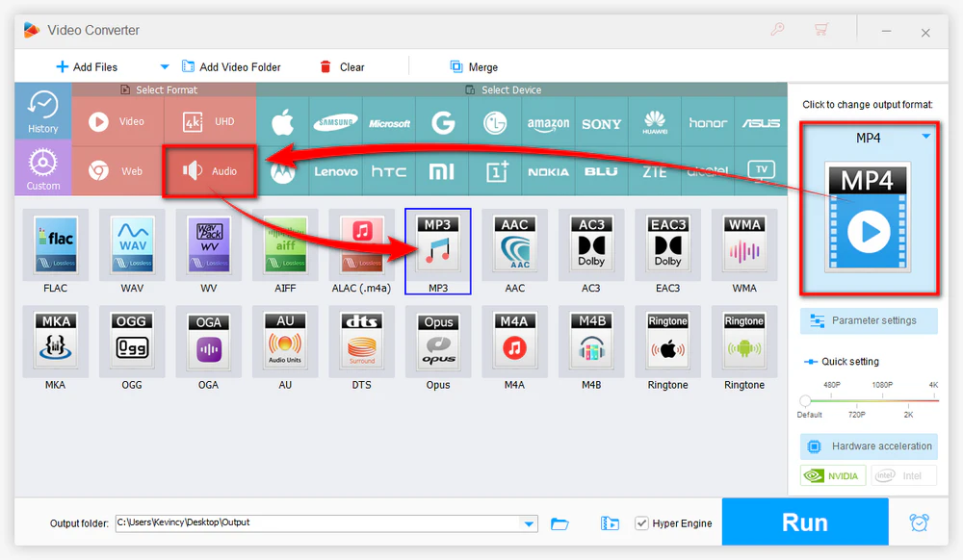Switch to the Audio format tab

tap(210, 170)
